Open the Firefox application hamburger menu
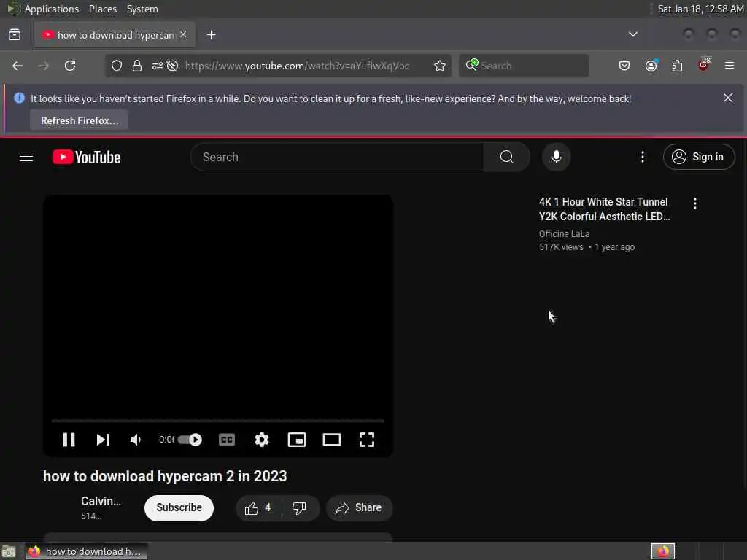This screenshot has width=747, height=560. (729, 66)
